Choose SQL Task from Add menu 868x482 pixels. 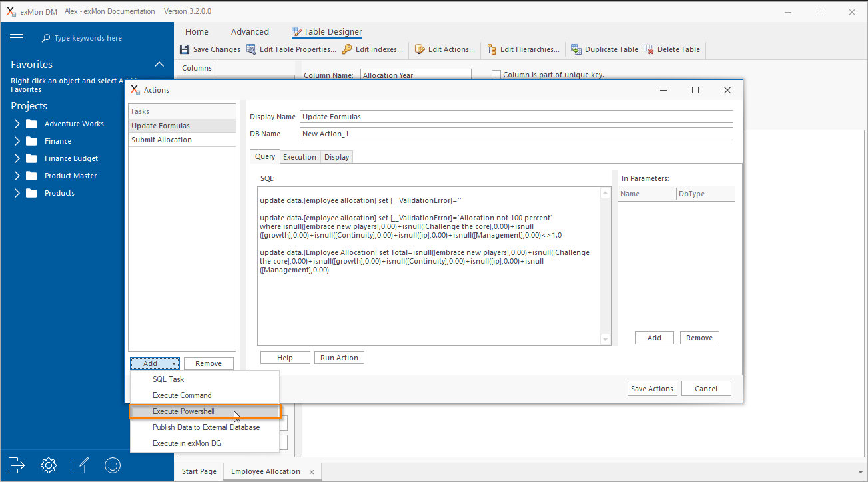pos(205,379)
